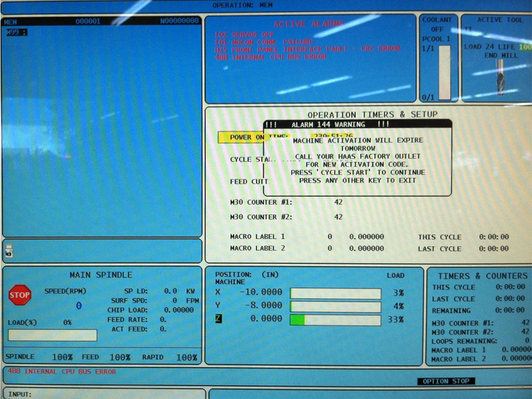Click the ALARM 144 WARNING popup title
532x399 pixels.
[x=329, y=125]
